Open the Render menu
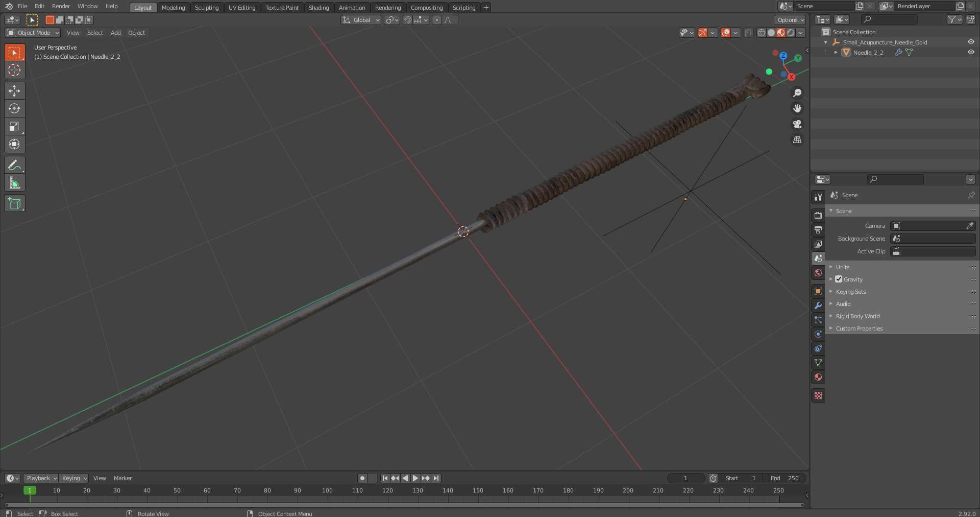Image resolution: width=980 pixels, height=517 pixels. 61,6
